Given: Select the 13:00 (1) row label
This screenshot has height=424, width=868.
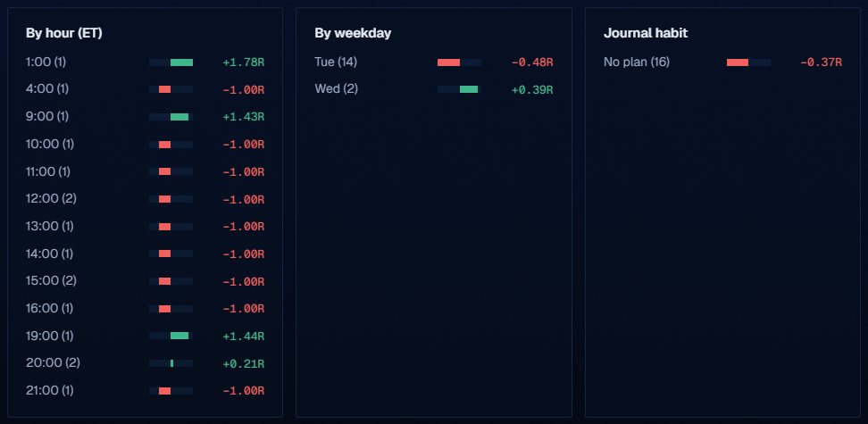Looking at the screenshot, I should 50,227.
